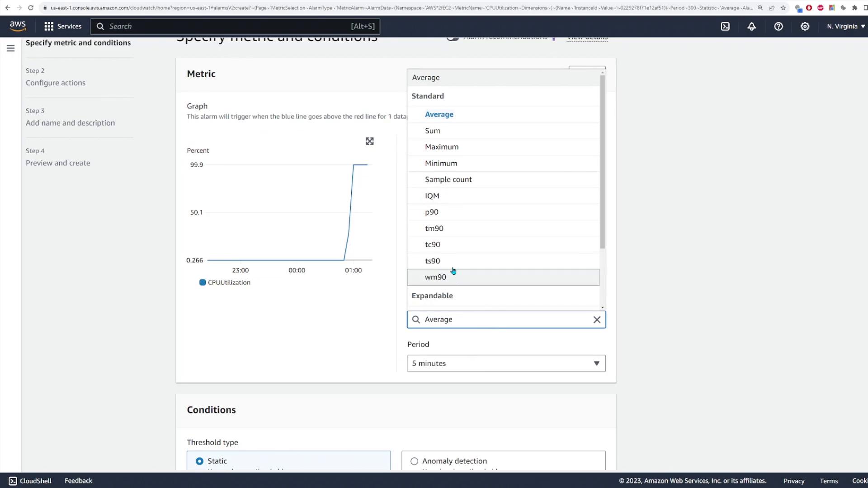Click the browser address bar URL
Screen dimensions: 868x488
(401, 8)
